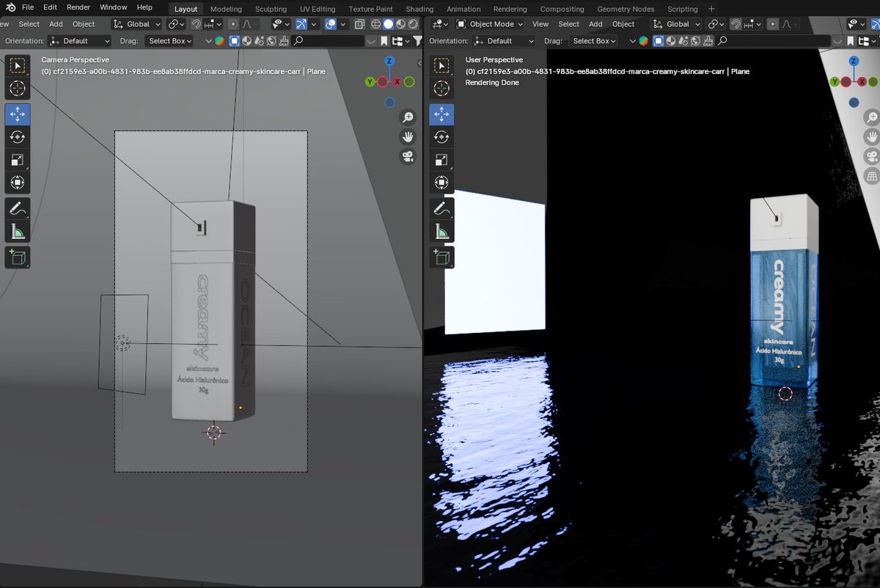Viewport: 880px width, 588px height.
Task: Toggle overlays in left viewport header
Action: tap(331, 24)
